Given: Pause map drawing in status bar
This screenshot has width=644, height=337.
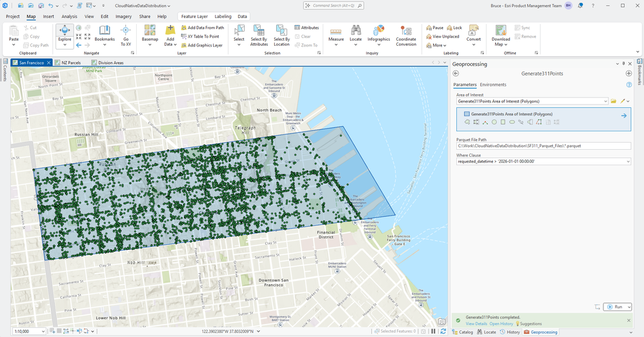Looking at the screenshot, I should pyautogui.click(x=433, y=331).
